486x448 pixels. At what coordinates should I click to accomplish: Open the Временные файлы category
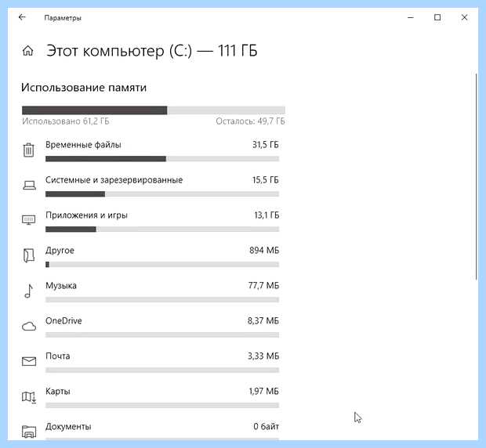click(151, 151)
